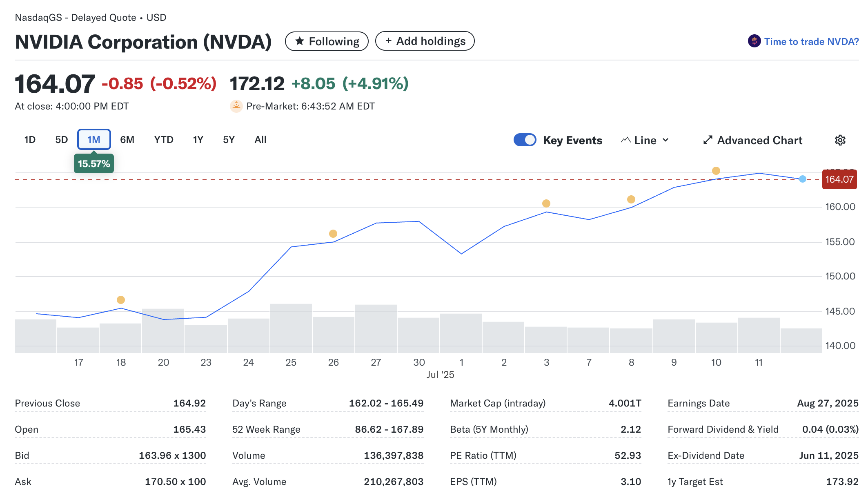
Task: Open the Time to trade NVDA link
Action: 811,41
